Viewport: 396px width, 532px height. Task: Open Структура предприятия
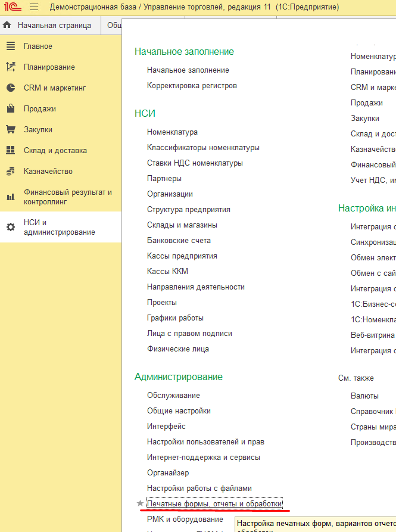tap(189, 210)
